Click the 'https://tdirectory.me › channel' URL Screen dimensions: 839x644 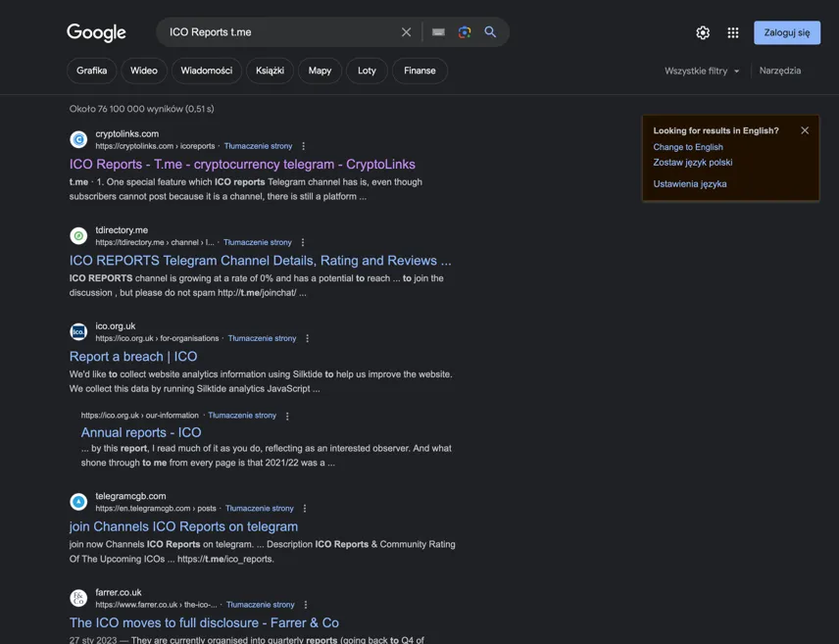tap(155, 242)
